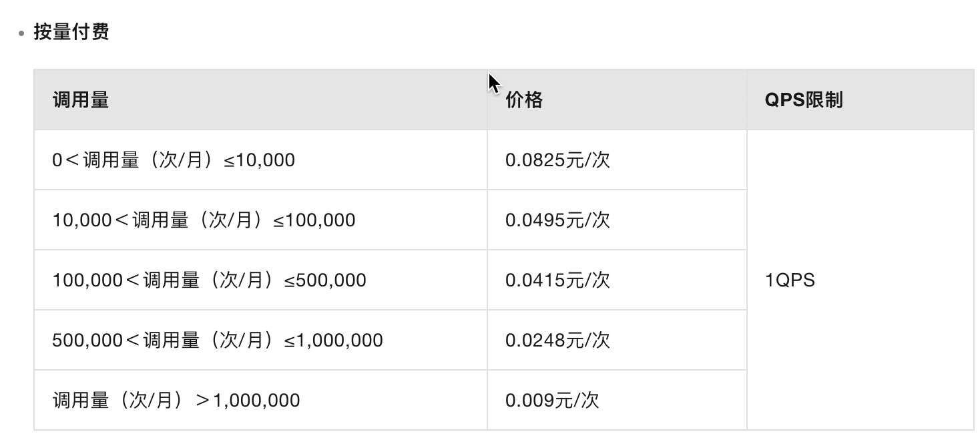Select the 500,000＜调用量≤1,000,000 tier cell
The image size is (980, 442).
tap(218, 341)
